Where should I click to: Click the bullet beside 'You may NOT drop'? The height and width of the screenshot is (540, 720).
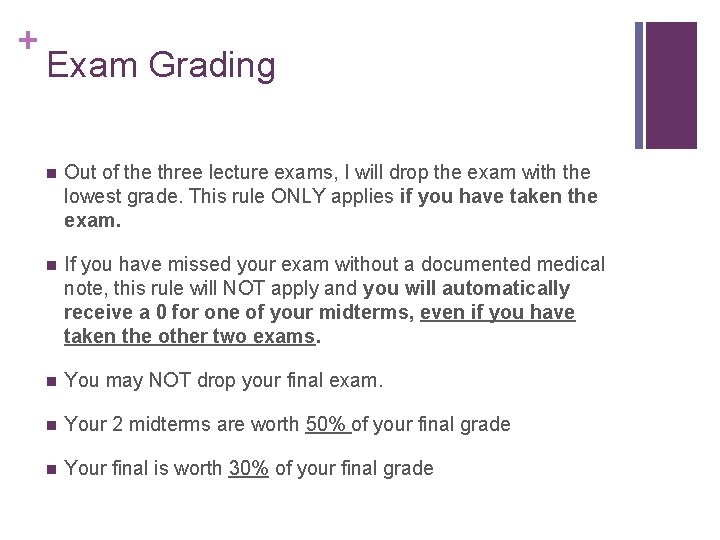click(x=51, y=381)
